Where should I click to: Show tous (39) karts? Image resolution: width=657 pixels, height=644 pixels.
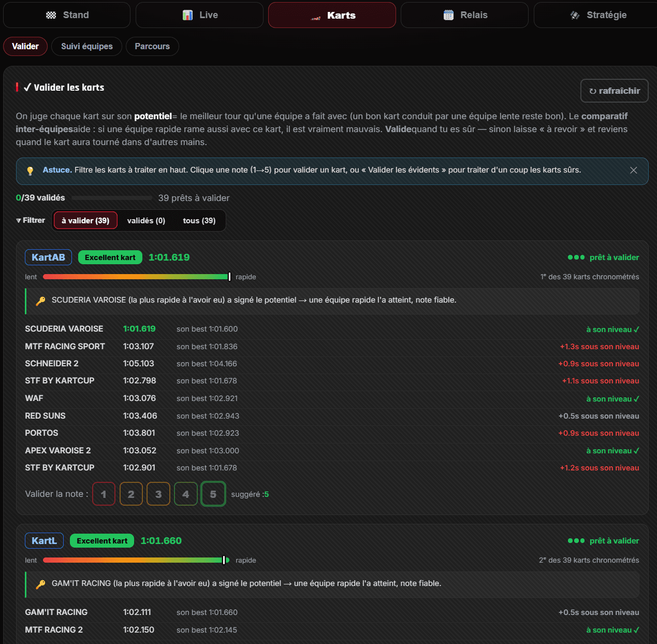199,221
